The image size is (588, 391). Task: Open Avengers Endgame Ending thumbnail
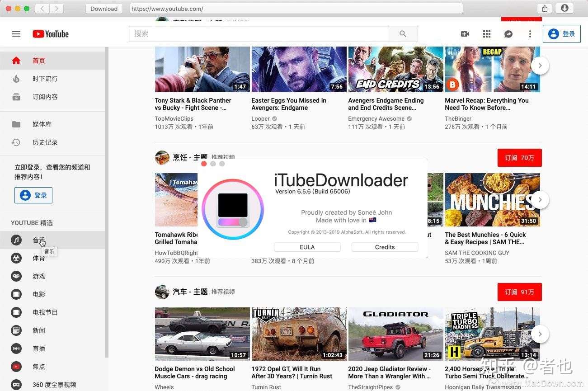coord(396,69)
